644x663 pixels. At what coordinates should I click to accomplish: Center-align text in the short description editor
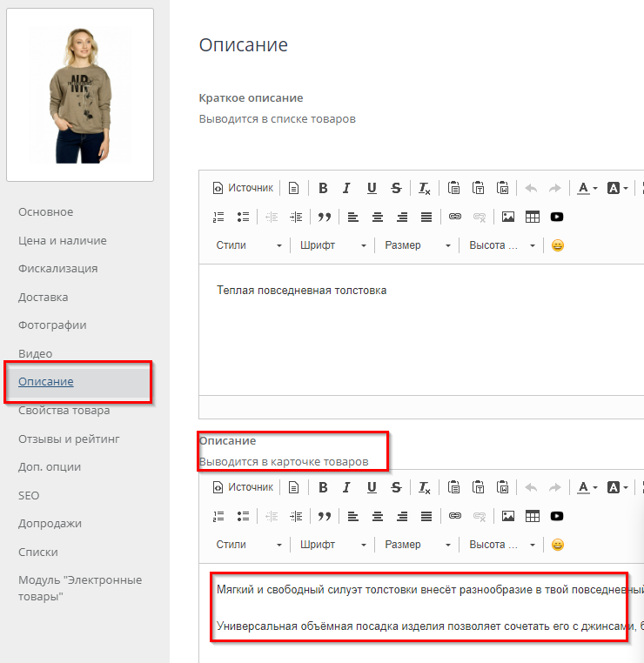click(377, 217)
